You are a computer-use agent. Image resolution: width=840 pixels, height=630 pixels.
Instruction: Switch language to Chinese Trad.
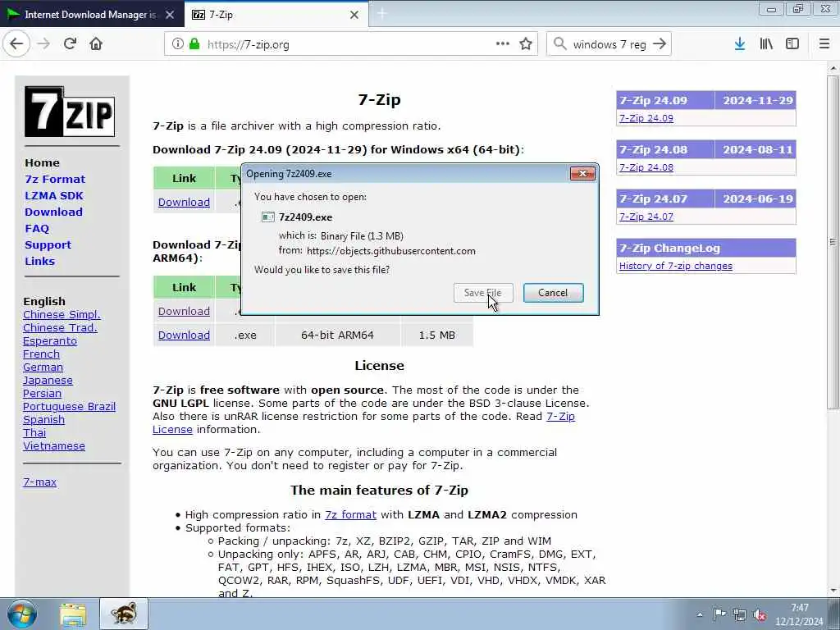click(x=60, y=327)
